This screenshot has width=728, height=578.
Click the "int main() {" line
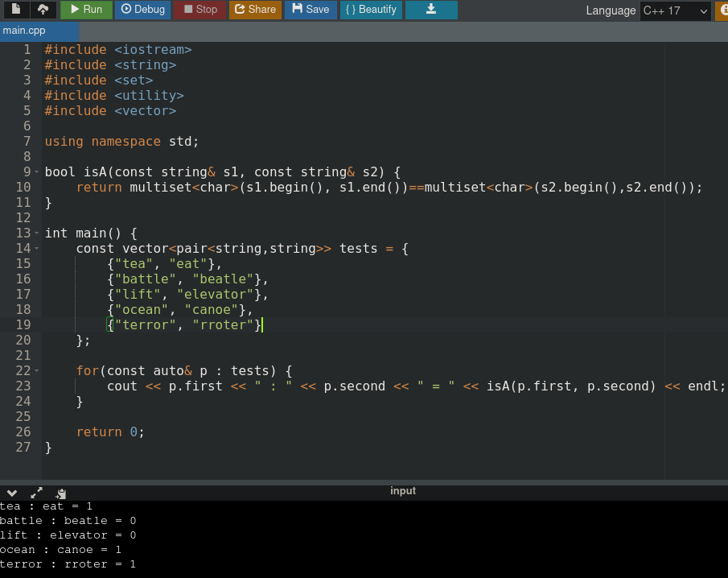pos(91,233)
